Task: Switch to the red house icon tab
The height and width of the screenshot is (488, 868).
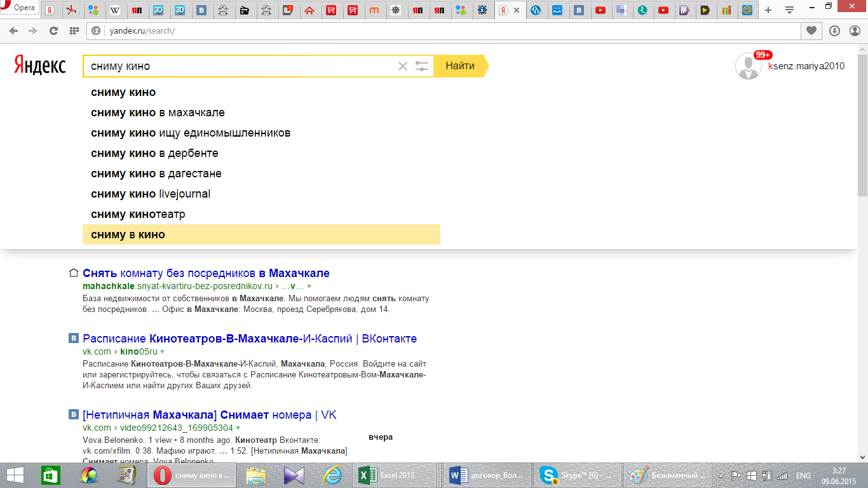Action: 309,10
